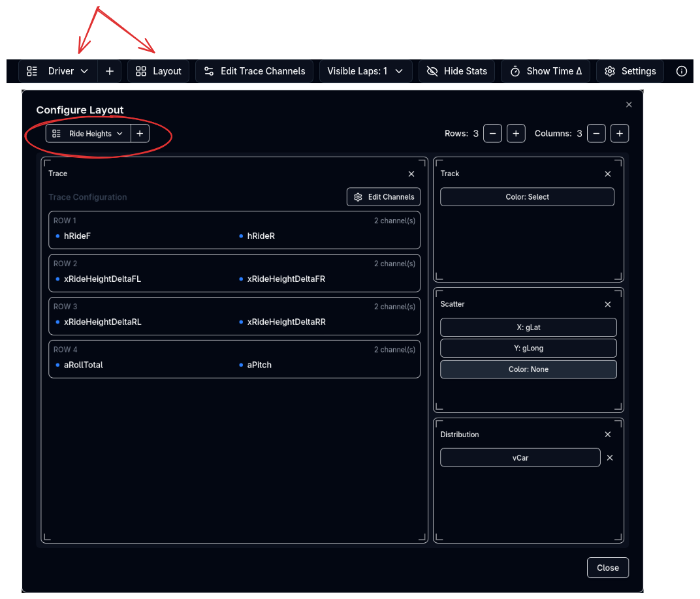Add a new layout with the plus beside Ride Heights

140,133
